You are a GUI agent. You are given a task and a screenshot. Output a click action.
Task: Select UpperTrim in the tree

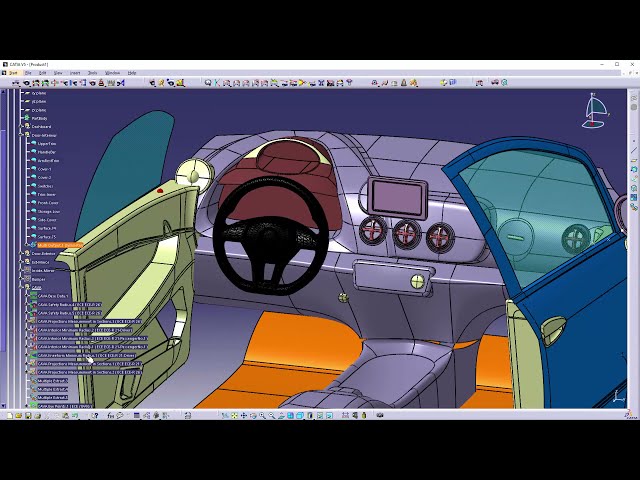point(47,144)
